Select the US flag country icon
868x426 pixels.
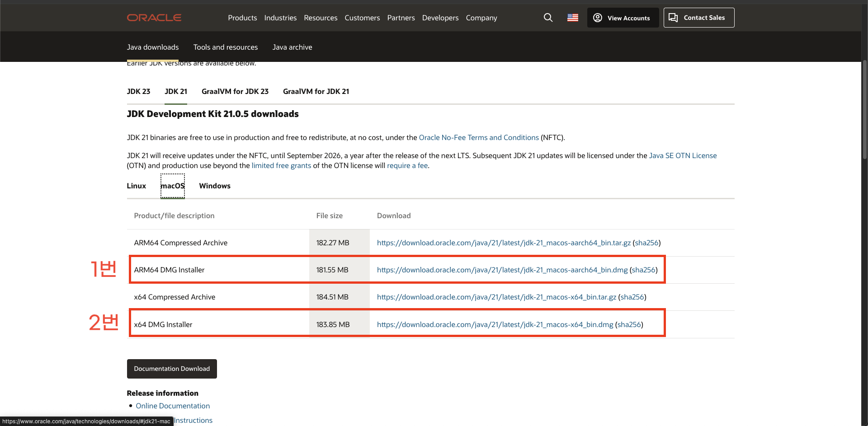[573, 18]
